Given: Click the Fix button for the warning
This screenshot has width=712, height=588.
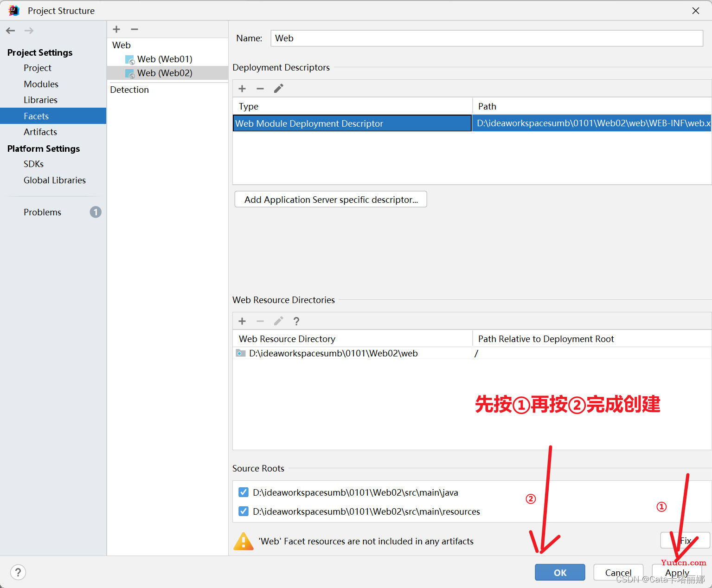Looking at the screenshot, I should [x=685, y=541].
